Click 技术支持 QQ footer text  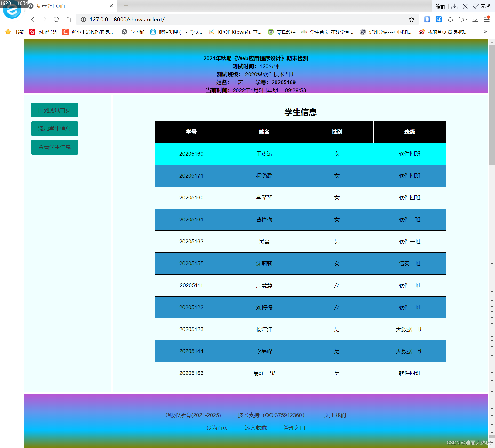[271, 415]
